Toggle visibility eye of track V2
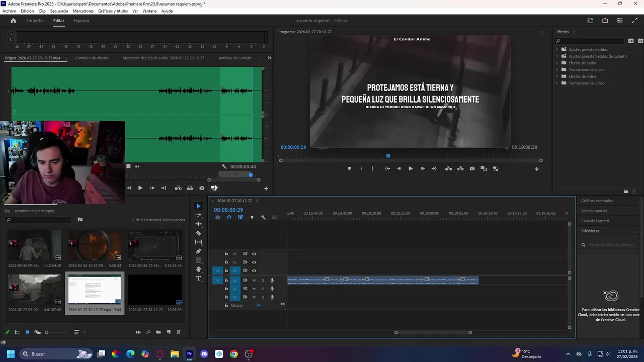This screenshot has height=362, width=644. (x=254, y=262)
